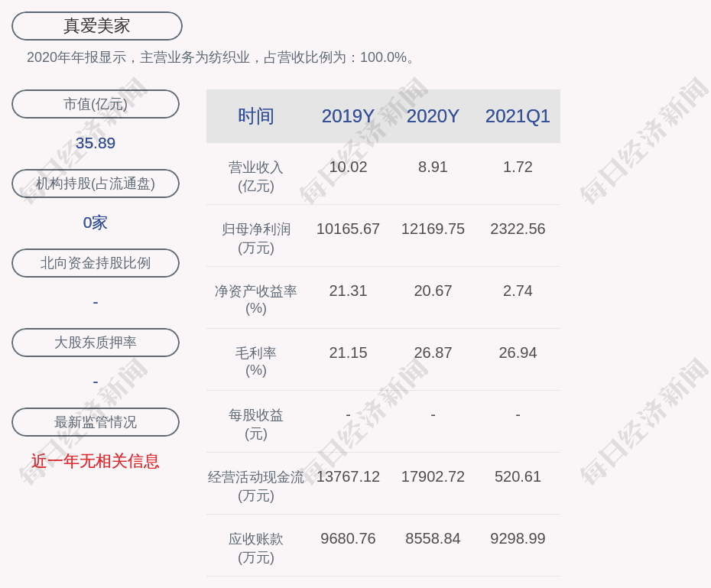This screenshot has width=711, height=588.
Task: Click the 机构持股(占流通盘) label pill
Action: 96,184
